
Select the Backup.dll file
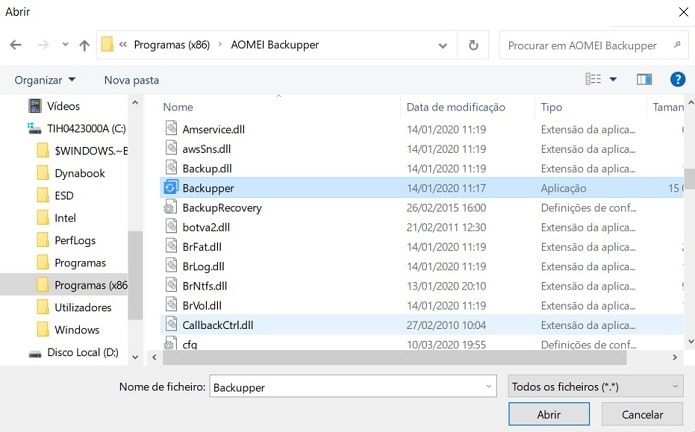207,168
